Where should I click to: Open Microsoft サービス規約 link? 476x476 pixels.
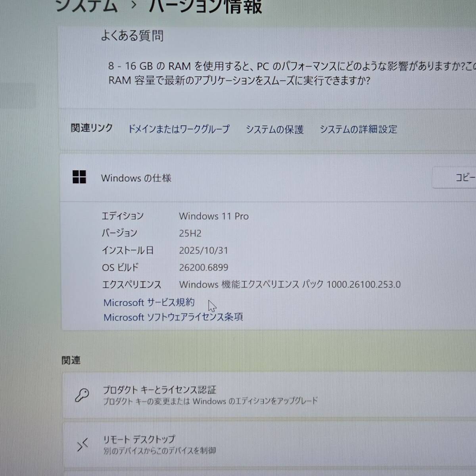tap(149, 302)
